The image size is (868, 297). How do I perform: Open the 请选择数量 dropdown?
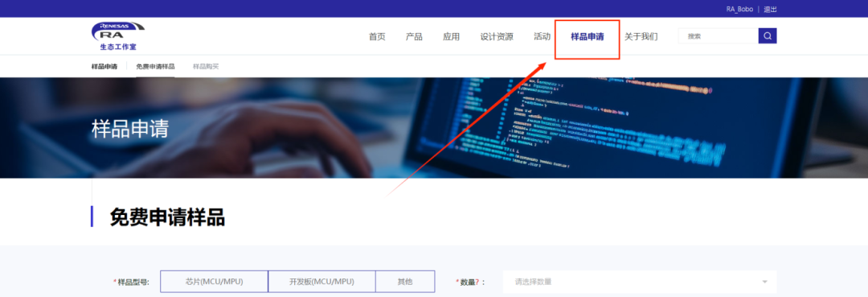point(640,282)
